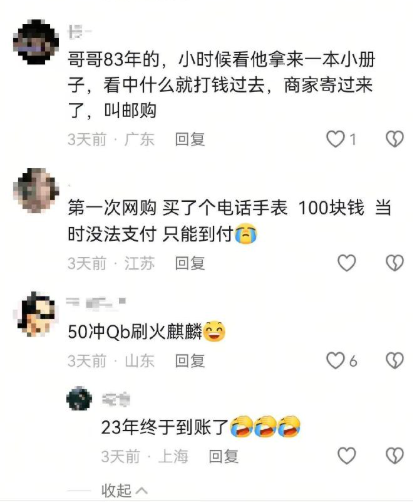Open small avatar of the 上海 replier
This screenshot has width=413, height=502.
[79, 398]
